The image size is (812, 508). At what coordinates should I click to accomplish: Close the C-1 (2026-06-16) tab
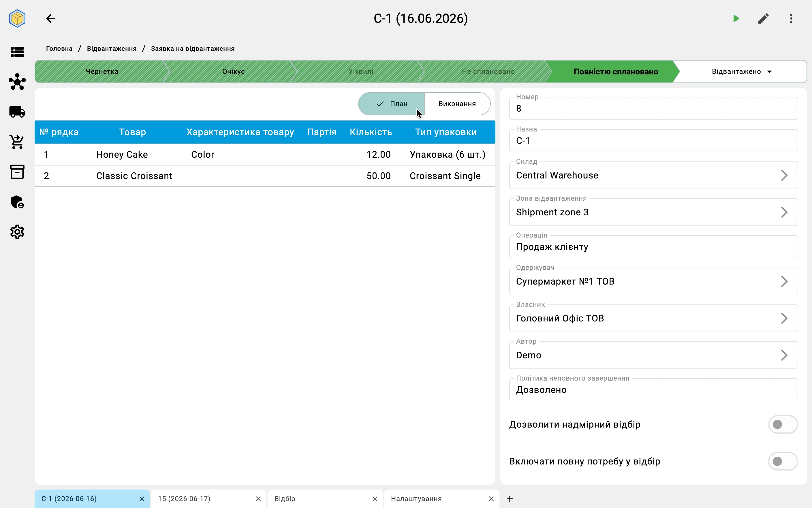[142, 499]
